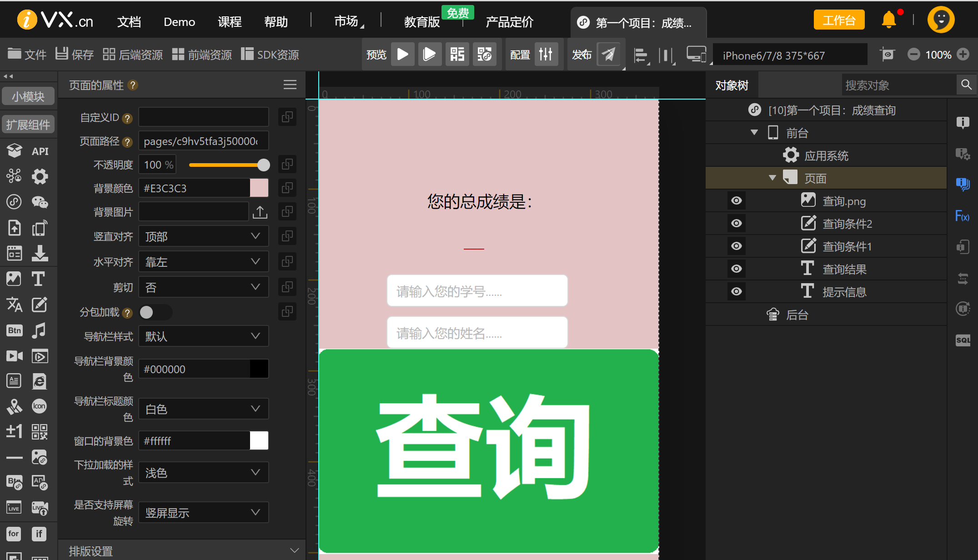The height and width of the screenshot is (560, 978).
Task: Select the Btn button component
Action: [14, 330]
